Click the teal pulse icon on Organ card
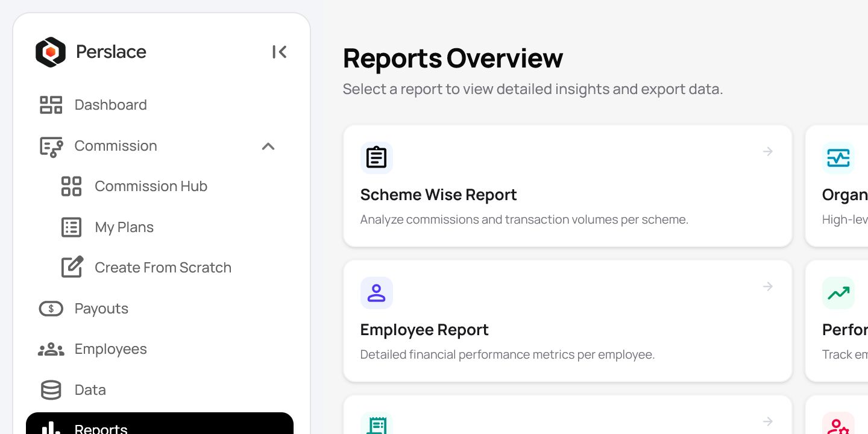 (x=838, y=158)
